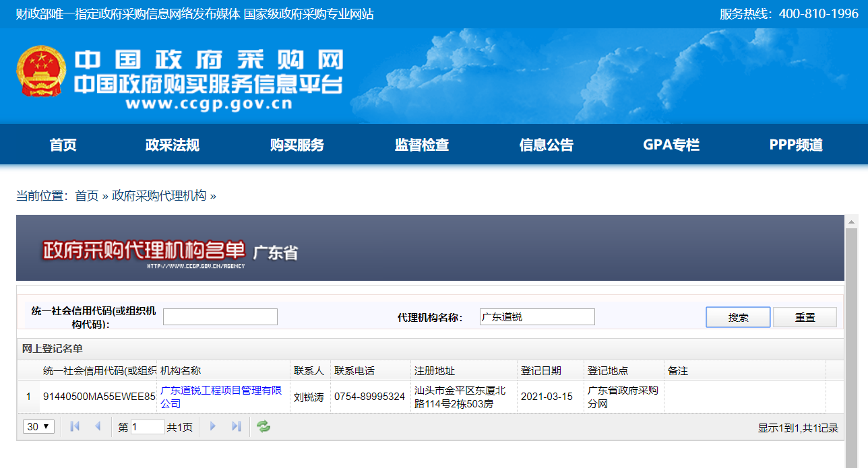
Task: Open PPP频道 in the navigation bar
Action: coord(796,145)
